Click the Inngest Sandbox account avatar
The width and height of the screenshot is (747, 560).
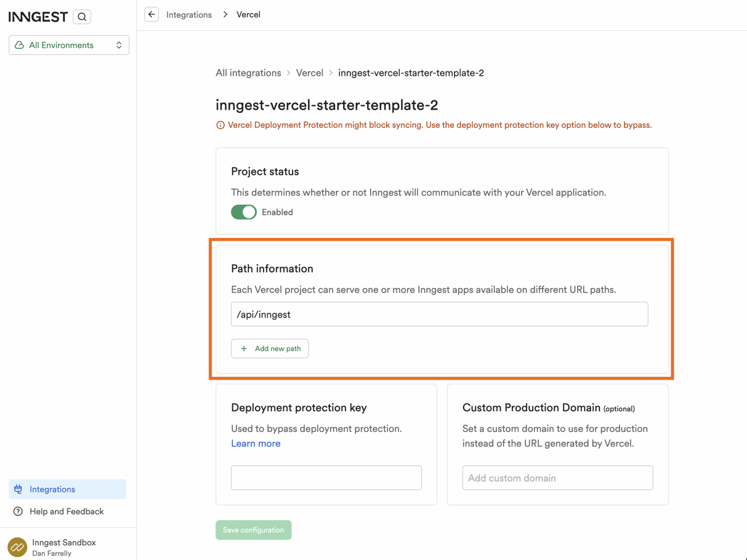click(17, 546)
